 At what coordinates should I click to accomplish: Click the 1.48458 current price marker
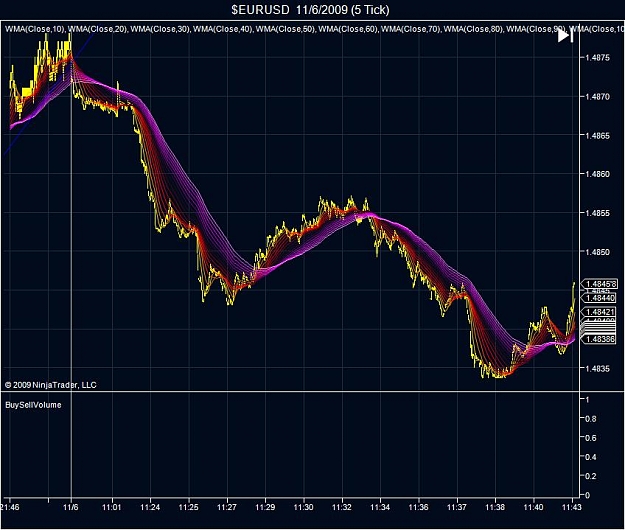[600, 284]
